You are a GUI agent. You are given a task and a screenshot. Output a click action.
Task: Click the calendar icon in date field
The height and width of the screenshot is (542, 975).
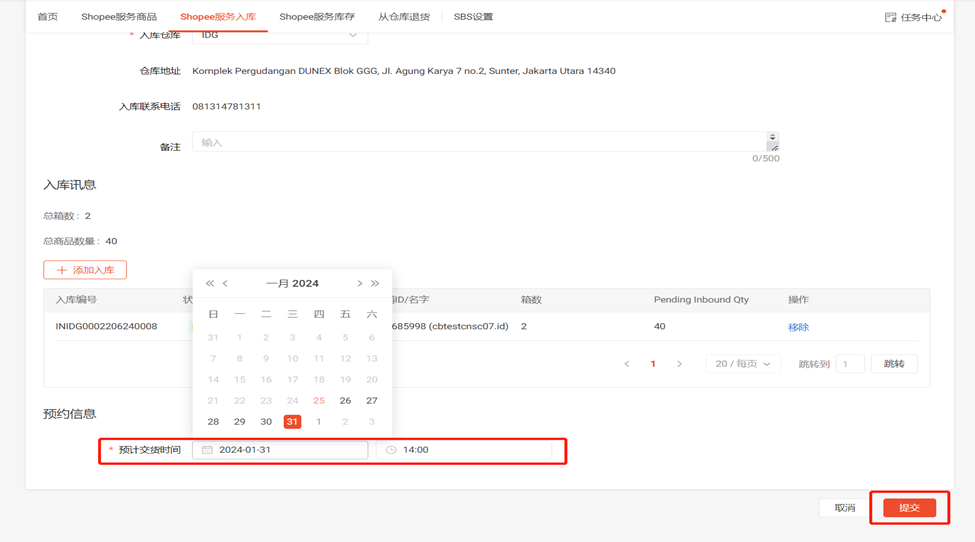[x=207, y=450]
